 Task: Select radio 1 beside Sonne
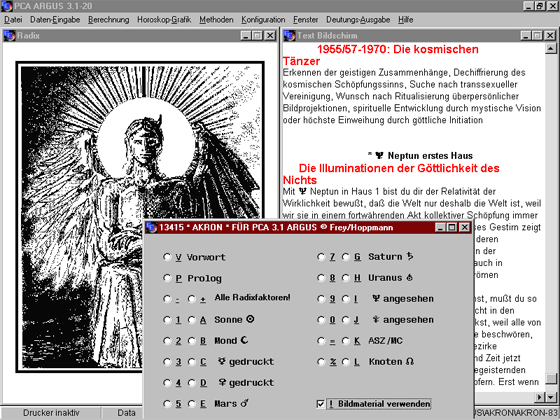[x=167, y=320]
